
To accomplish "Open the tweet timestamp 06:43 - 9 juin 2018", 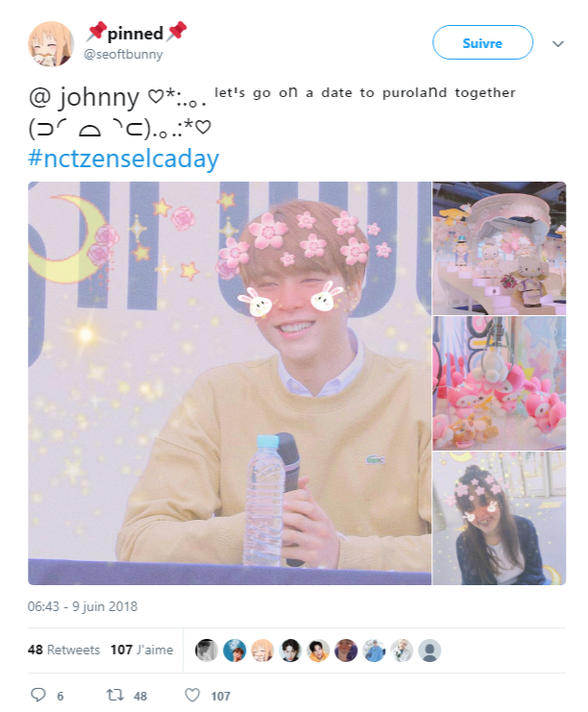I will click(83, 607).
